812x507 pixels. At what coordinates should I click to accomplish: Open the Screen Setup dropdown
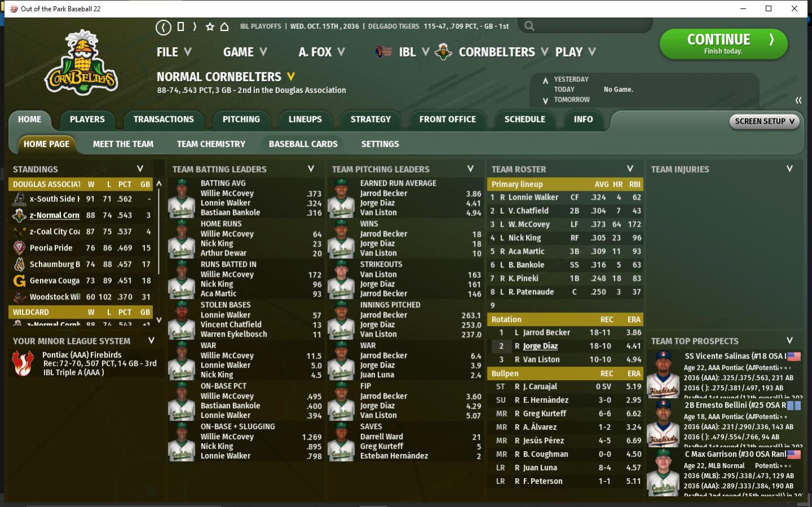click(x=765, y=121)
